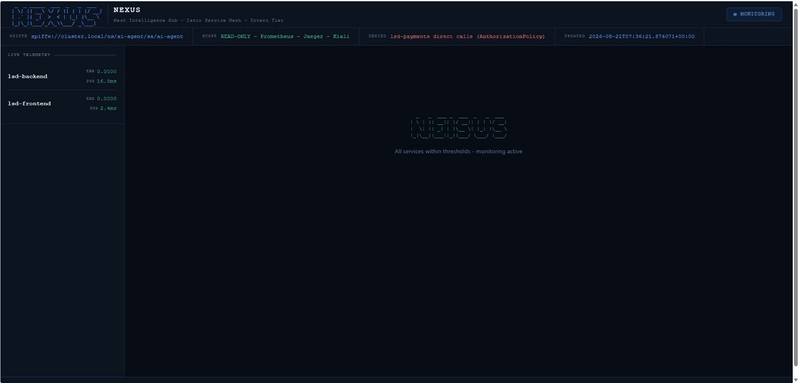Click the Mesh Intelligence Hub subtitle

198,21
